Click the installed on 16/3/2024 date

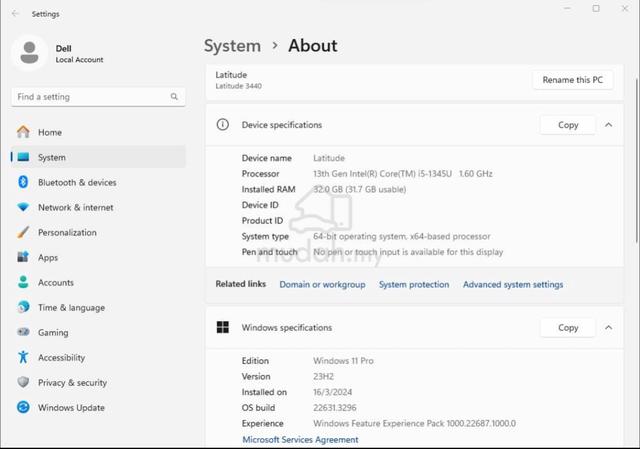click(332, 392)
